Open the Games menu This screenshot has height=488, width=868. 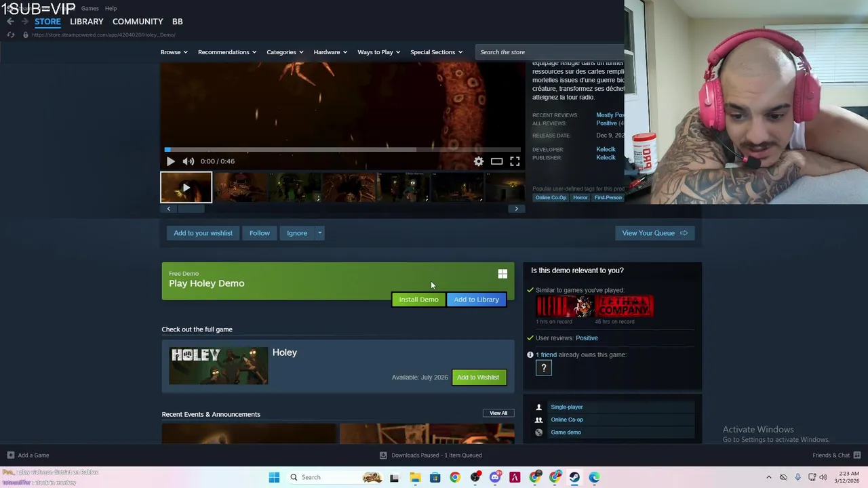[90, 8]
